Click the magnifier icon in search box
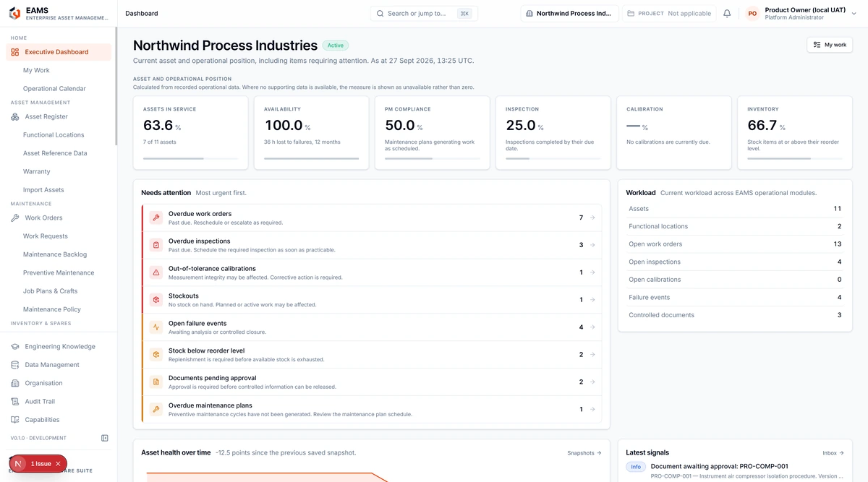Viewport: 868px width, 482px height. pos(380,13)
